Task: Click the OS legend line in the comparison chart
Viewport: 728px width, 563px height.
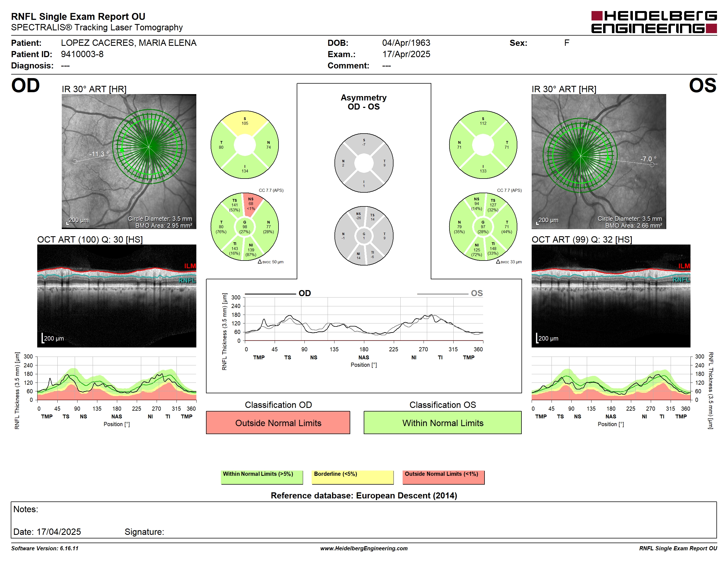Action: (443, 294)
